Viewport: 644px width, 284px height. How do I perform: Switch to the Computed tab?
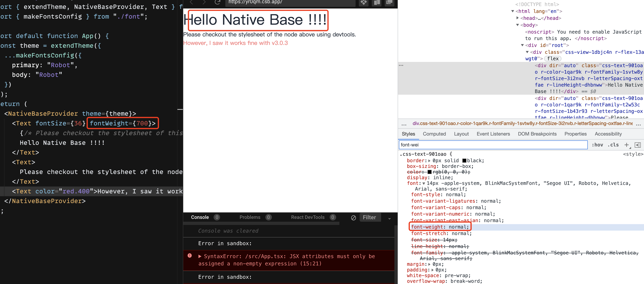pyautogui.click(x=434, y=134)
